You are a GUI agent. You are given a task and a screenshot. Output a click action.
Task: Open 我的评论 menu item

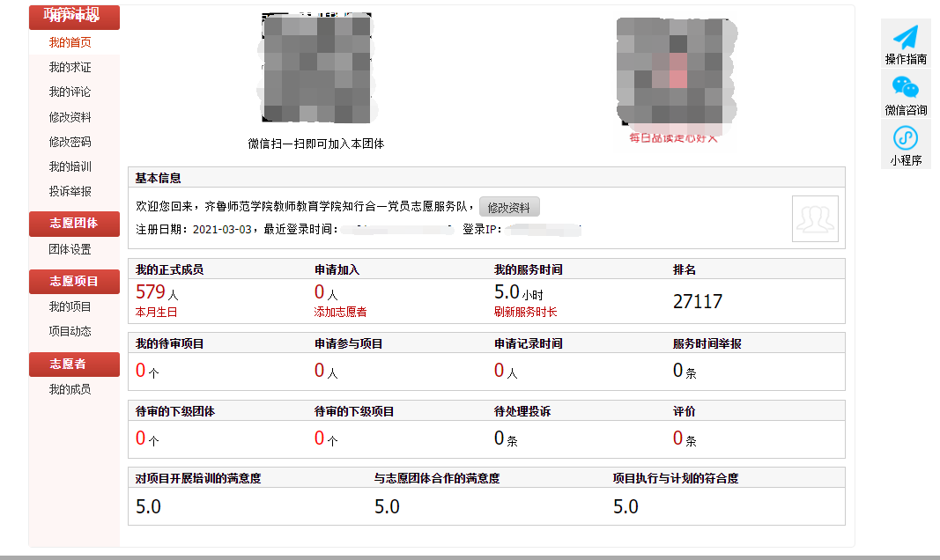point(70,92)
